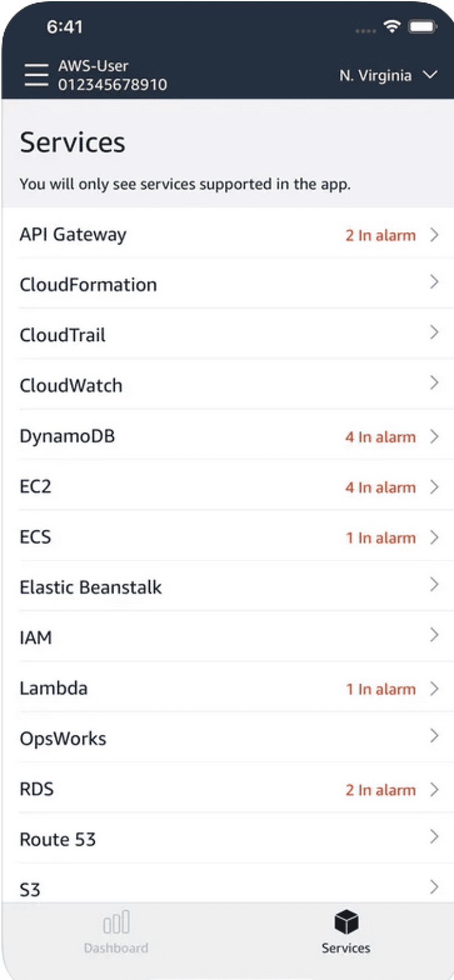Switch to the Dashboard tab
The width and height of the screenshot is (454, 980).
point(116,947)
